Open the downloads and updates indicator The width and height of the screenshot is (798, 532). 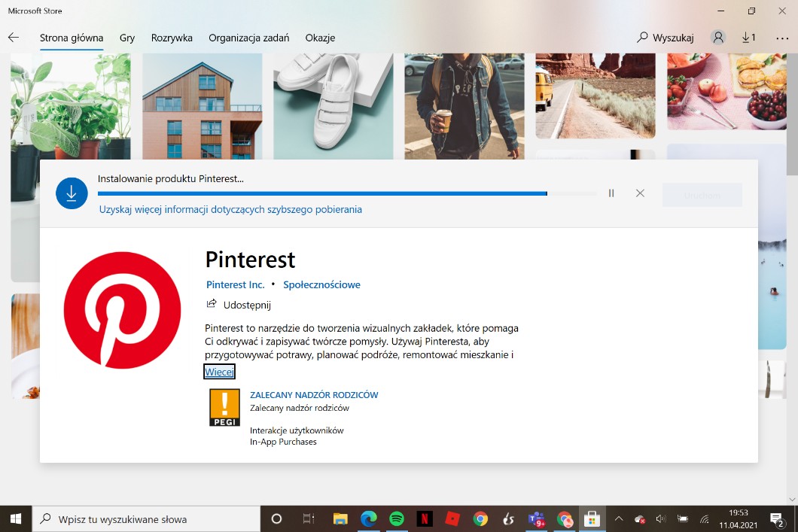(748, 38)
